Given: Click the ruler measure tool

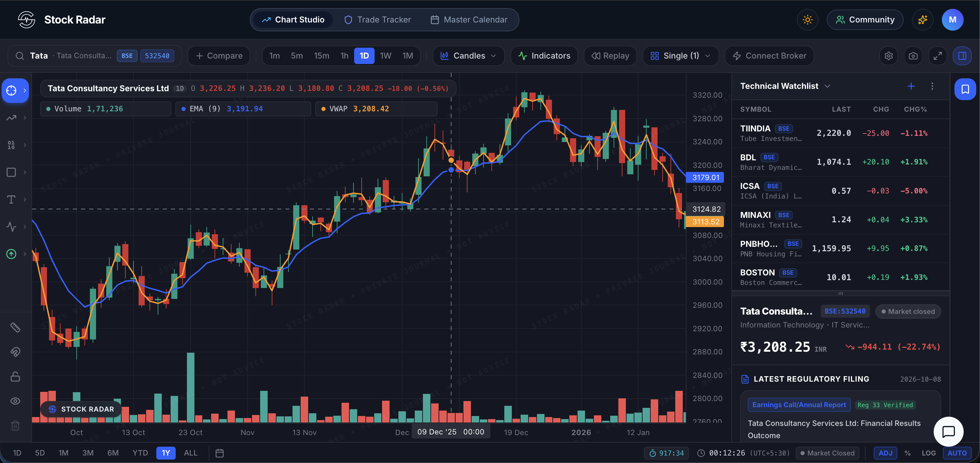Looking at the screenshot, I should pos(15,327).
